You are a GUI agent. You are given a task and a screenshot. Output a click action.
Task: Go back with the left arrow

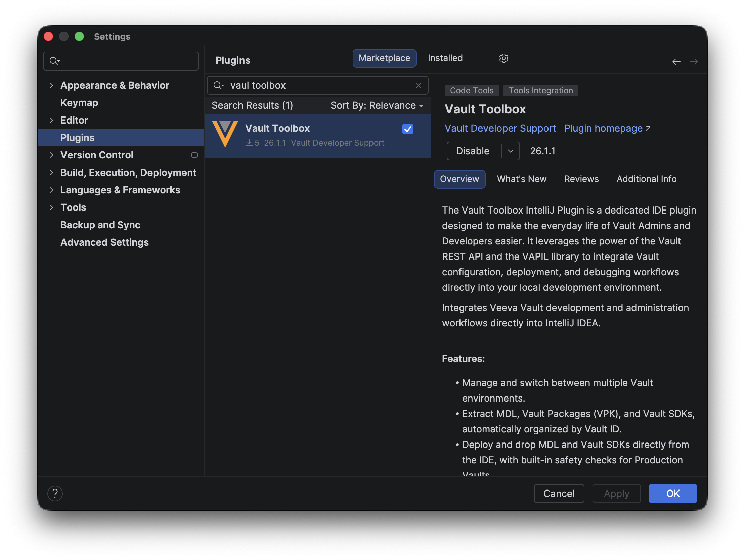(676, 62)
